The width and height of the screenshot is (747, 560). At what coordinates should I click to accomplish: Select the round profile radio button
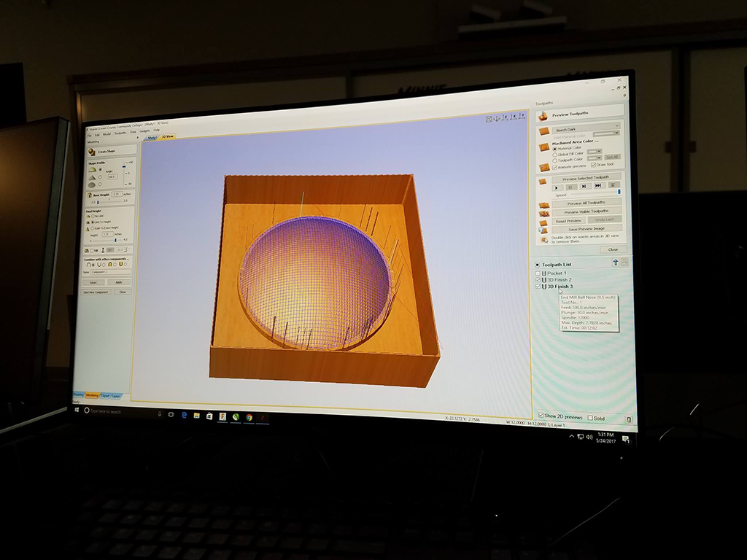[100, 169]
